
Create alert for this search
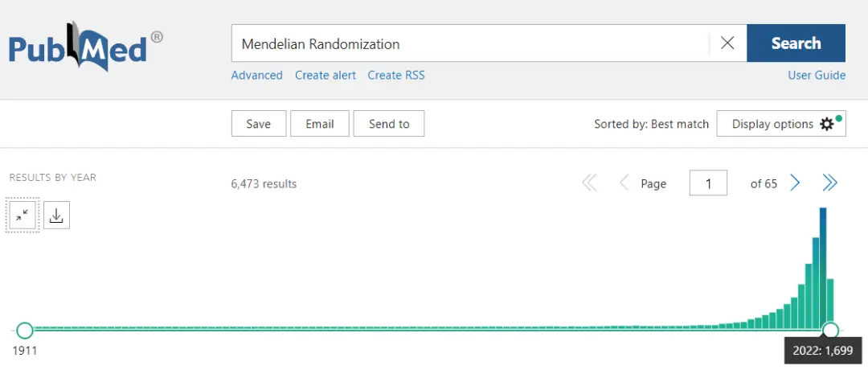[x=325, y=76]
